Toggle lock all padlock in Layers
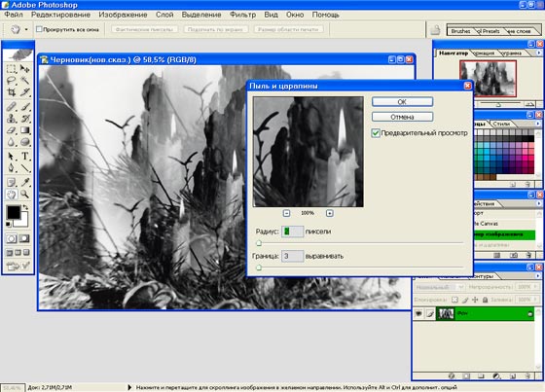Image resolution: width=545 pixels, height=392 pixels. point(485,300)
